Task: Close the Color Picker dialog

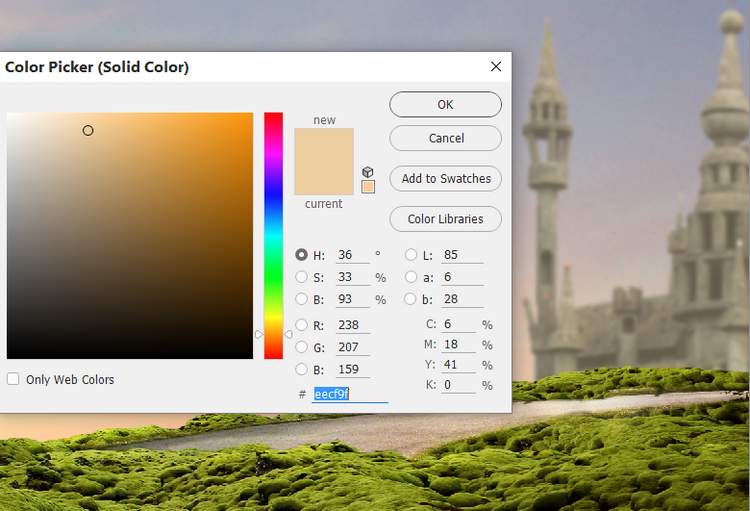Action: tap(495, 67)
